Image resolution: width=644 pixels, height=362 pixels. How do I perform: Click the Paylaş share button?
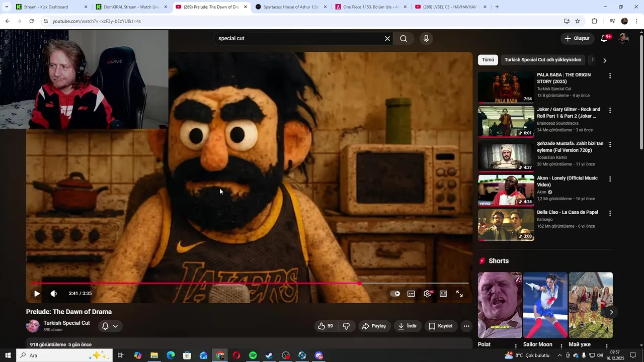374,326
